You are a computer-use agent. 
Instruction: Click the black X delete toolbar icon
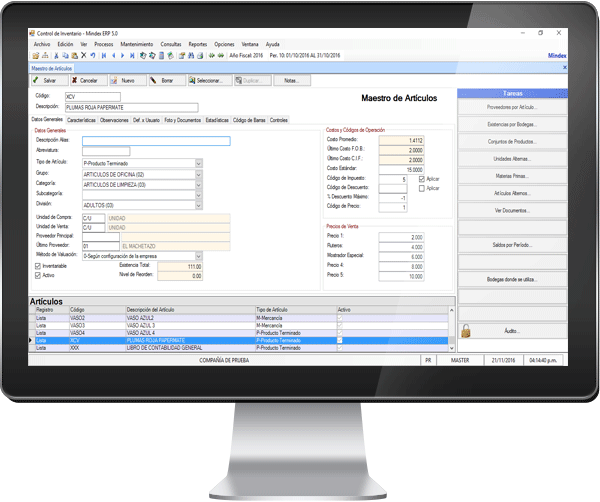point(84,55)
